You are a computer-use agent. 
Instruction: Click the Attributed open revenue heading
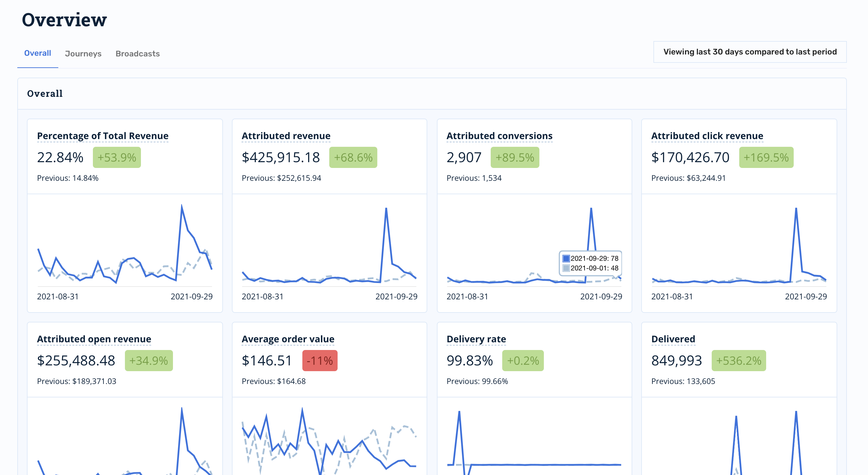point(94,339)
